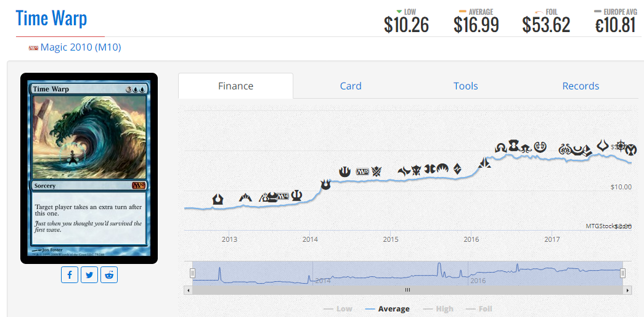The width and height of the screenshot is (644, 317).
Task: Switch to the Tools tab
Action: pyautogui.click(x=465, y=86)
